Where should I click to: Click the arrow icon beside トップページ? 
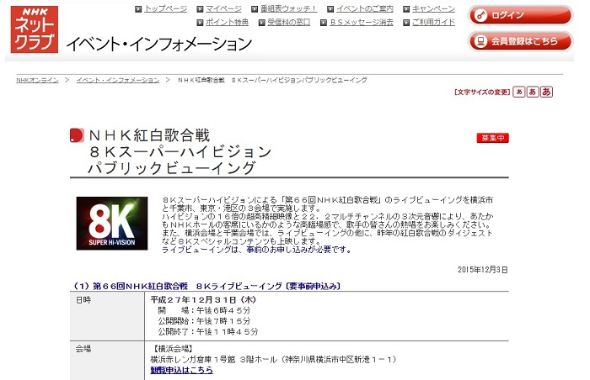pos(138,9)
